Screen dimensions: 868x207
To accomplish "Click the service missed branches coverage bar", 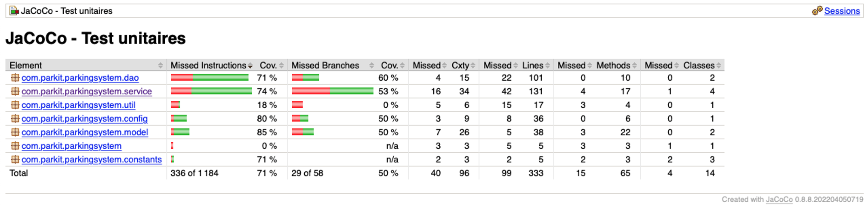I will 332,91.
